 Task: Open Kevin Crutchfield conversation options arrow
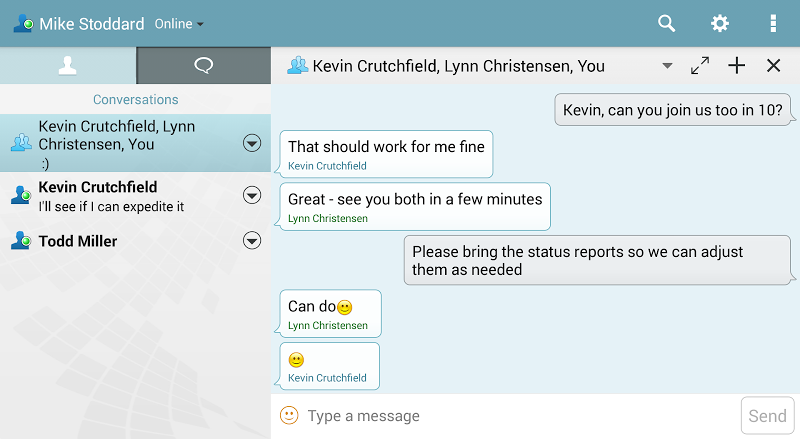(x=252, y=195)
